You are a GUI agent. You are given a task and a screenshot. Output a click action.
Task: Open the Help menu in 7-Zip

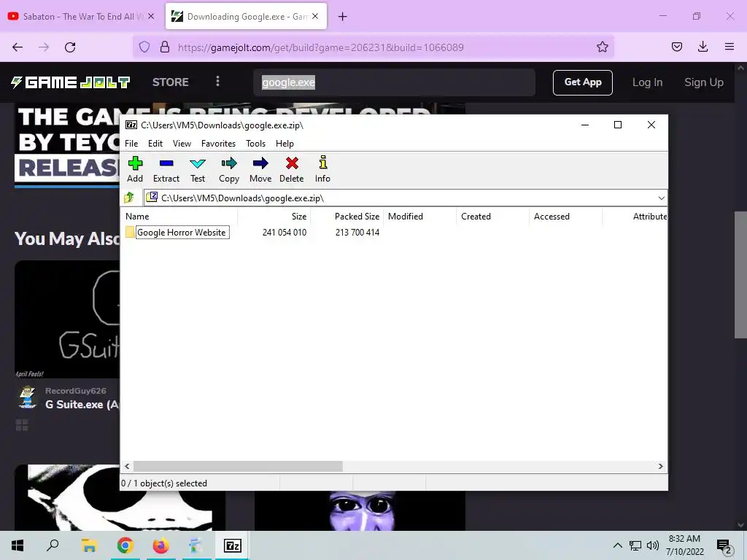(285, 144)
